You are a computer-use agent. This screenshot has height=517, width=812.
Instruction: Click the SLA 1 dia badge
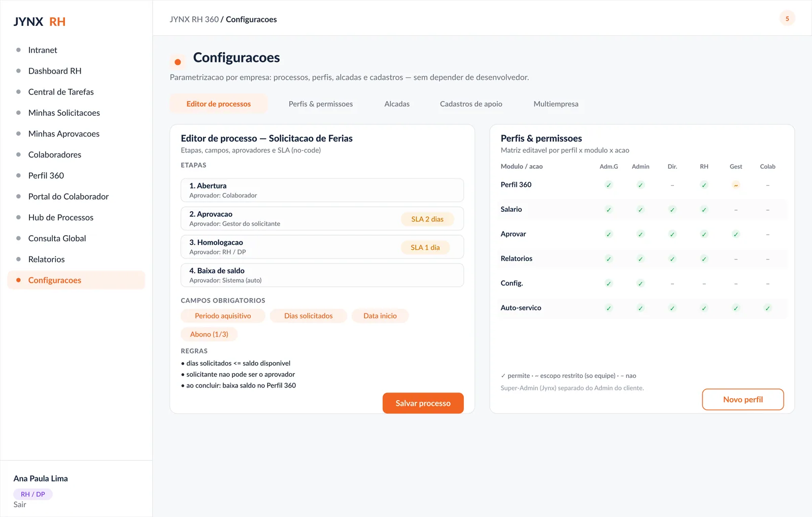click(425, 247)
